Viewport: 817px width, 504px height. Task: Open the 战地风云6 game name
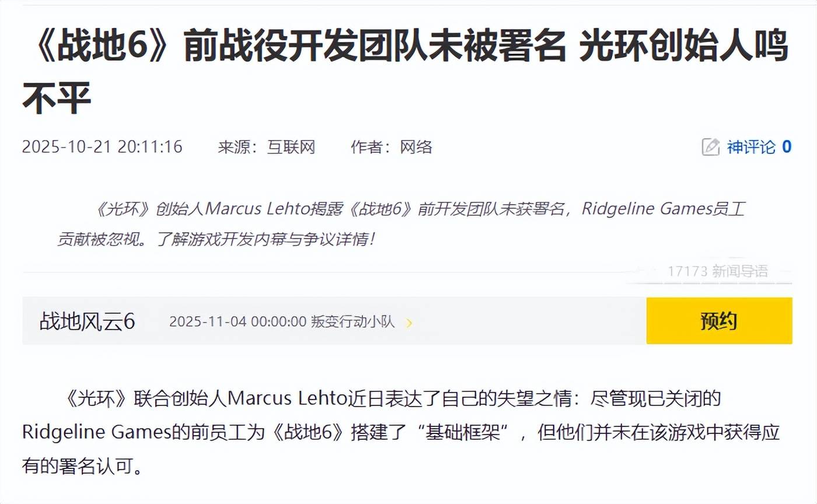click(x=88, y=321)
